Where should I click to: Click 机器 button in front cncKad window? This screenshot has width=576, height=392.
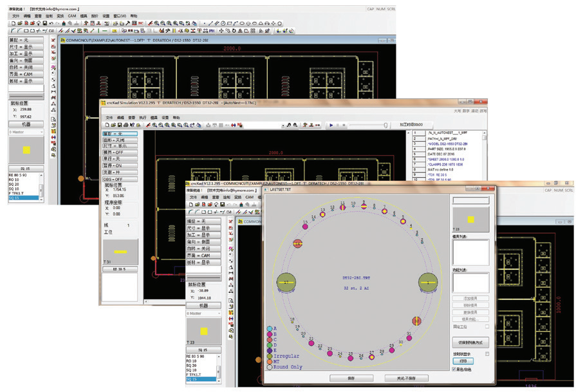coord(204,306)
